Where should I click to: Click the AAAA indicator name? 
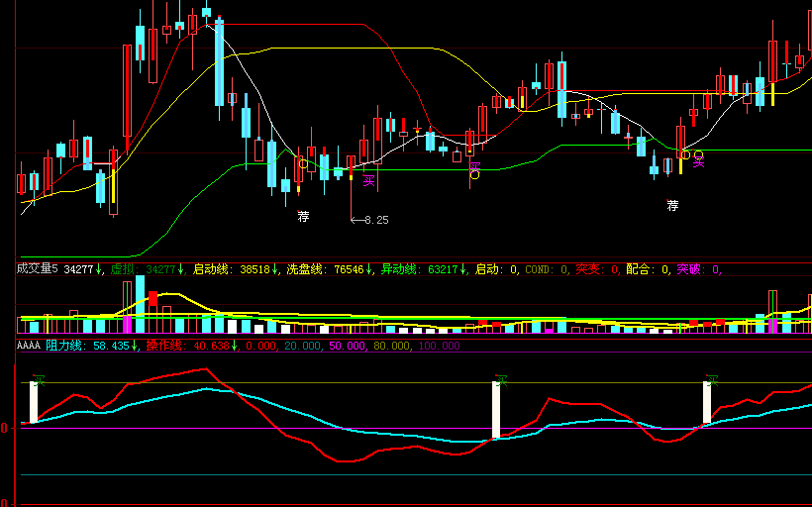tap(29, 346)
